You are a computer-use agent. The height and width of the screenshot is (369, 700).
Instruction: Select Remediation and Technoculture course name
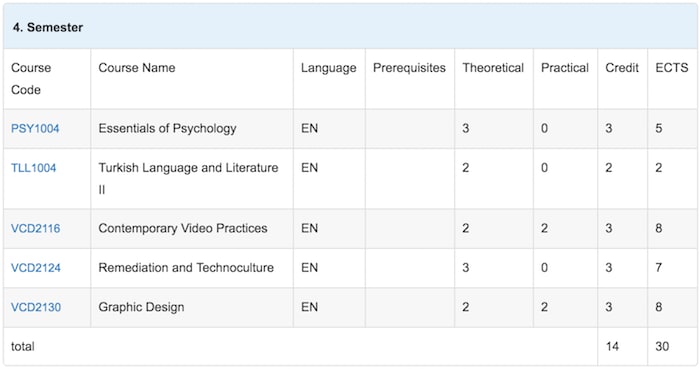click(186, 268)
